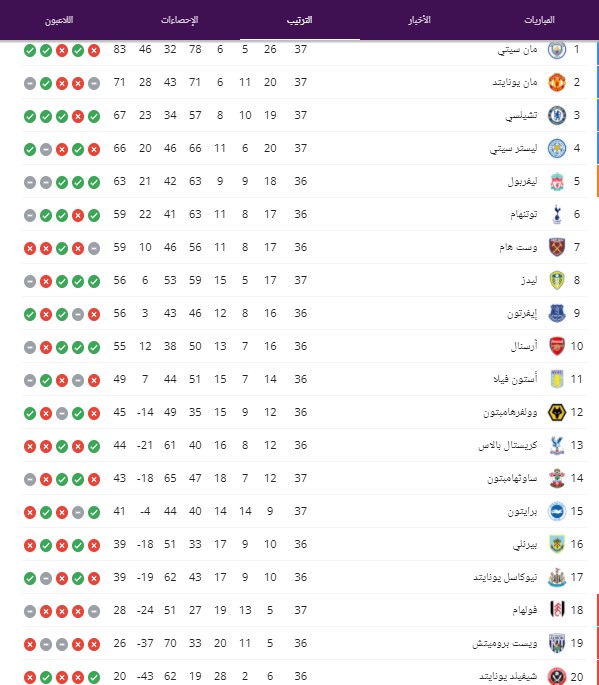
Task: Open the الإحصاءات tab
Action: coord(180,20)
